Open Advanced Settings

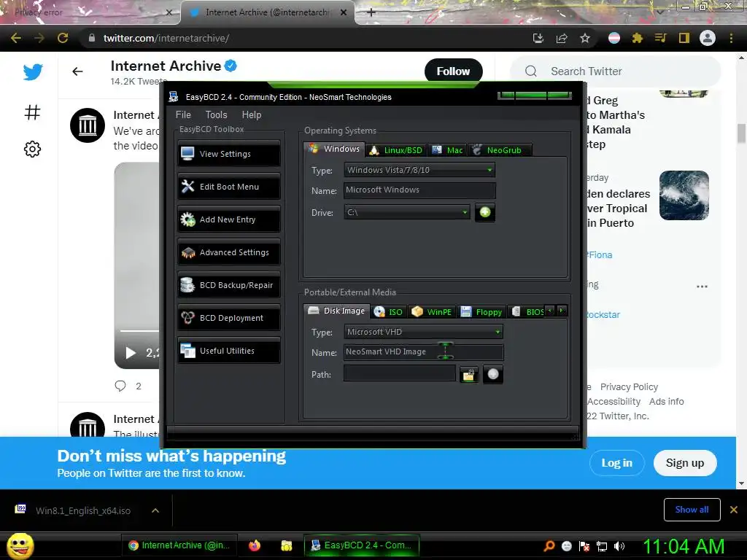(228, 252)
